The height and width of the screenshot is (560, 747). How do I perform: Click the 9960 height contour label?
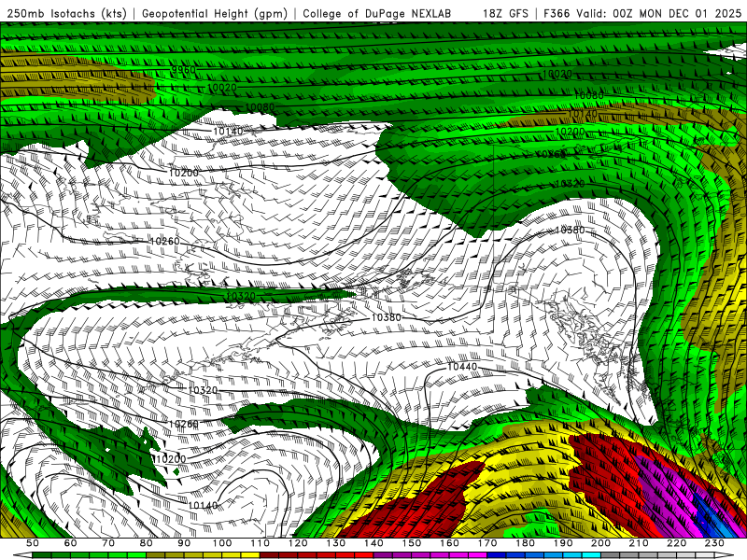tap(183, 70)
